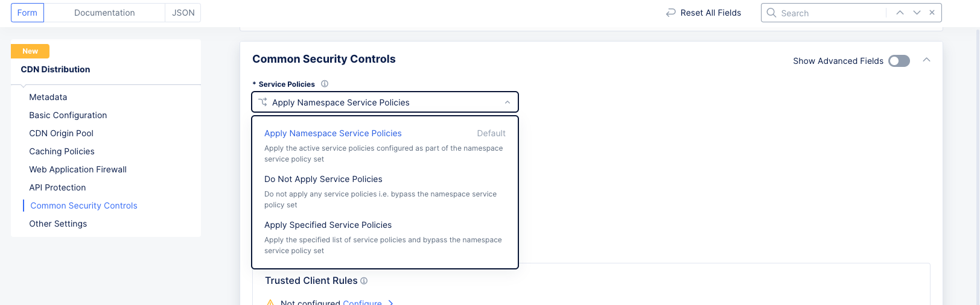
Task: Open the Form tab
Action: point(27,13)
